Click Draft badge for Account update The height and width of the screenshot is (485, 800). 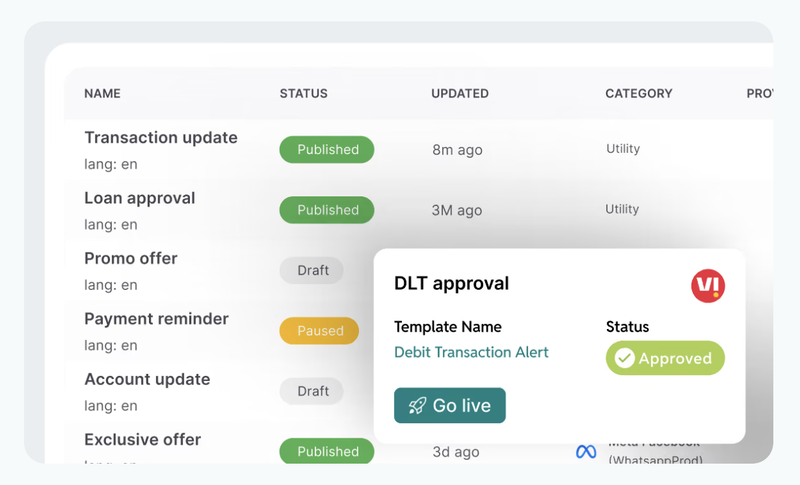pos(311,391)
